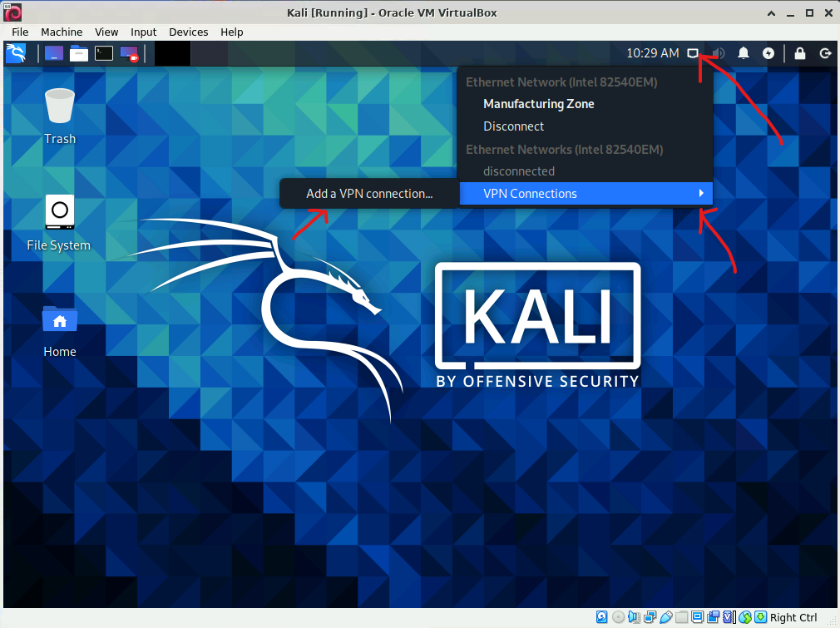
Task: Click the power manager icon
Action: (x=768, y=53)
